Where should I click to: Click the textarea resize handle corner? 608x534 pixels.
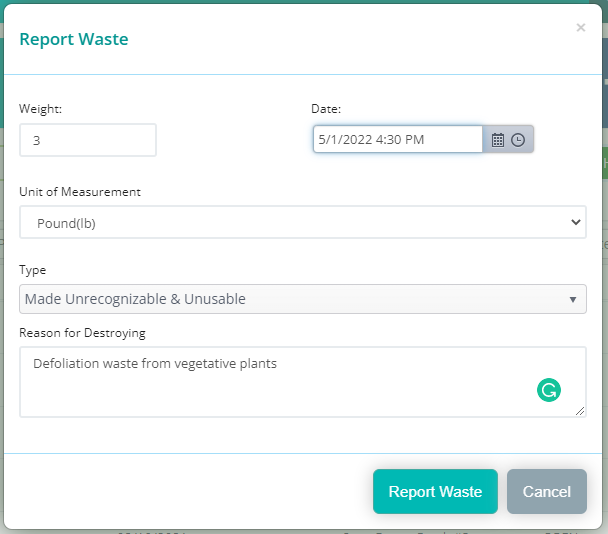(580, 411)
